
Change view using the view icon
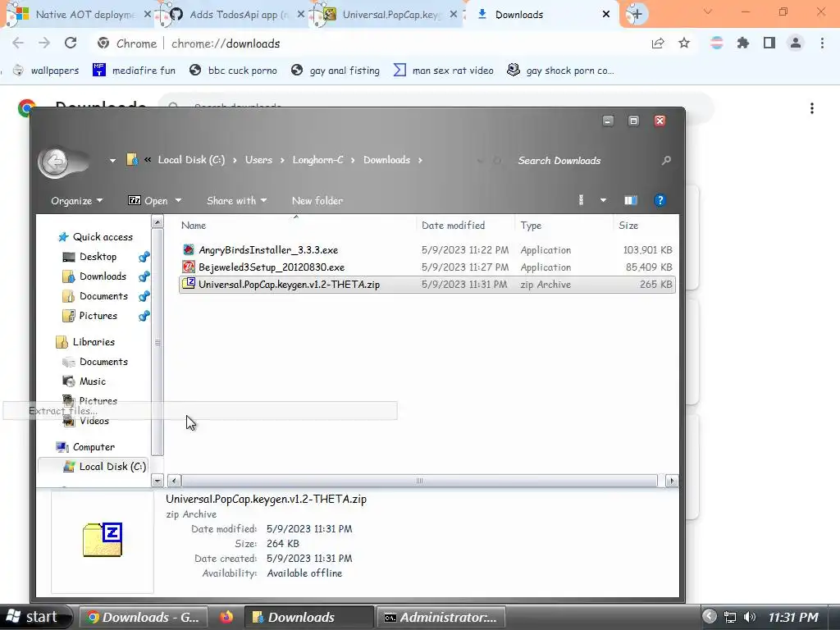(x=582, y=200)
